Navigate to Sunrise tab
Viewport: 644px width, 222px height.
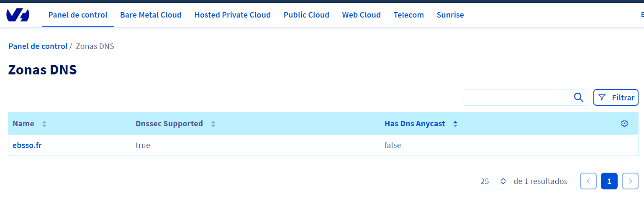[450, 15]
